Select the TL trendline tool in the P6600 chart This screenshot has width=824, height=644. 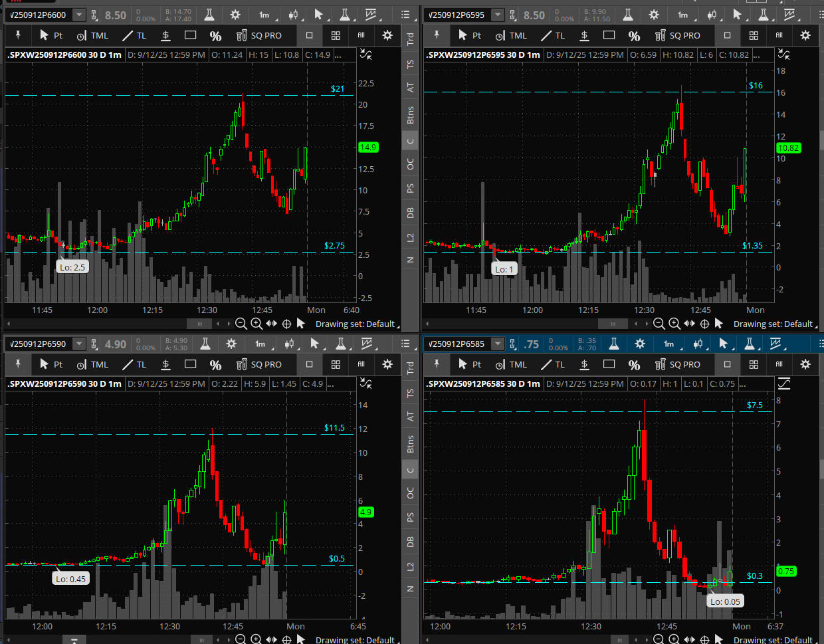point(134,35)
